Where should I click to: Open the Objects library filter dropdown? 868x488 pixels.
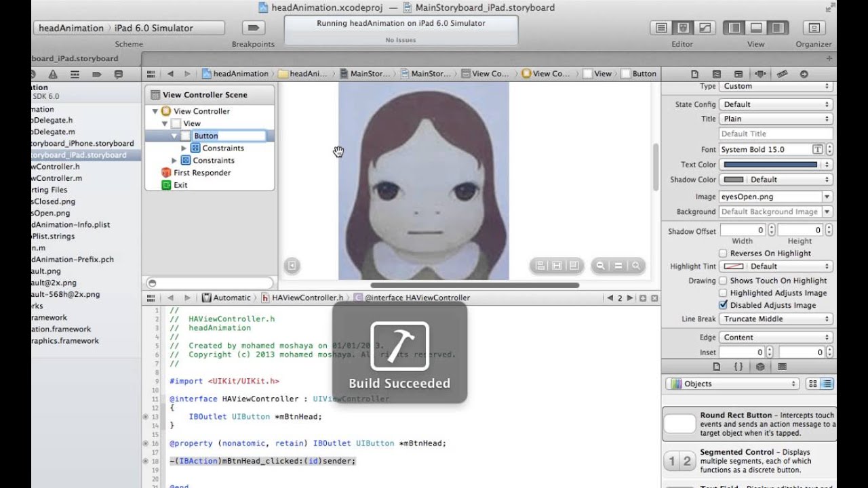733,384
